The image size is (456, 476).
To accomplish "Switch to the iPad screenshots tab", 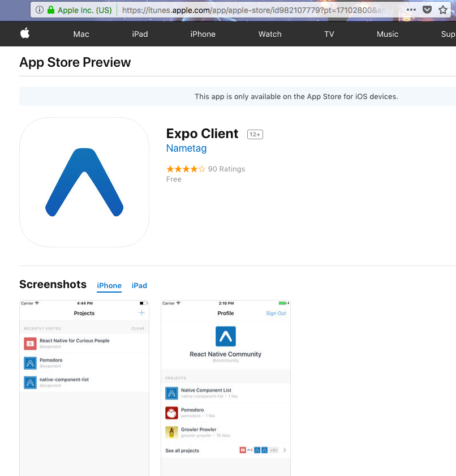I will [x=139, y=286].
